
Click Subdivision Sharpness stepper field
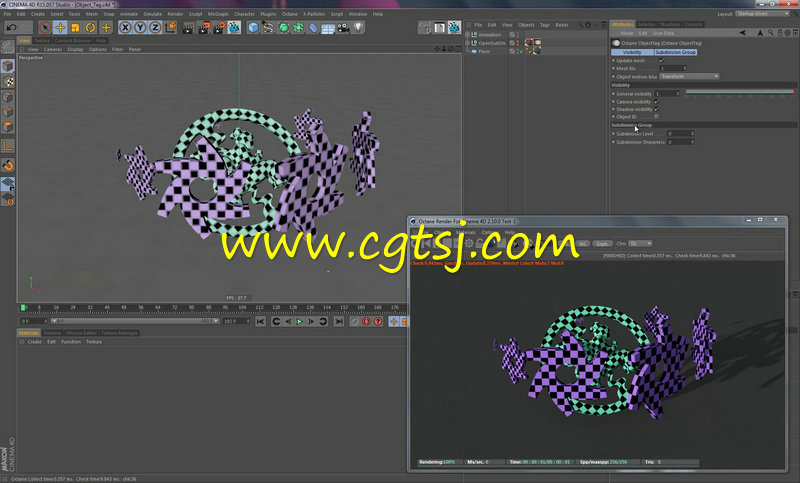[x=681, y=142]
